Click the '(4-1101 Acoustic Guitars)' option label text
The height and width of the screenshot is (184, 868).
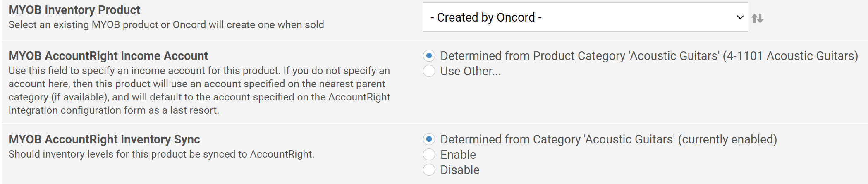click(790, 56)
